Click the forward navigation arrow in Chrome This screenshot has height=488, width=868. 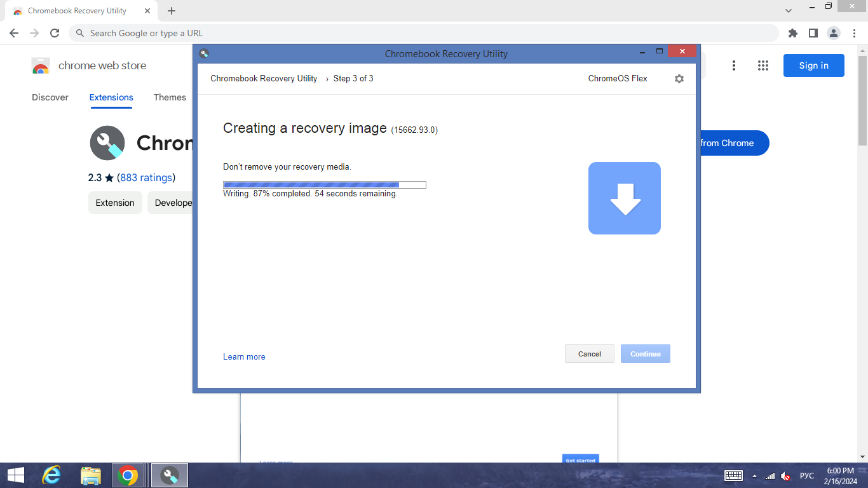(34, 33)
